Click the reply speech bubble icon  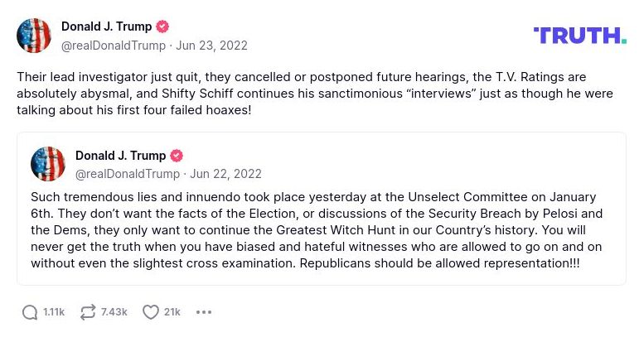click(30, 312)
